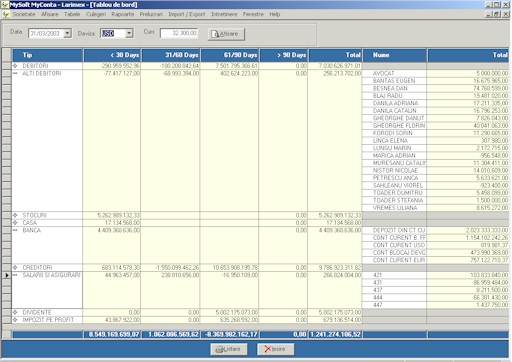The image size is (512, 362).
Task: Expand the CASA row
Action: click(x=15, y=223)
